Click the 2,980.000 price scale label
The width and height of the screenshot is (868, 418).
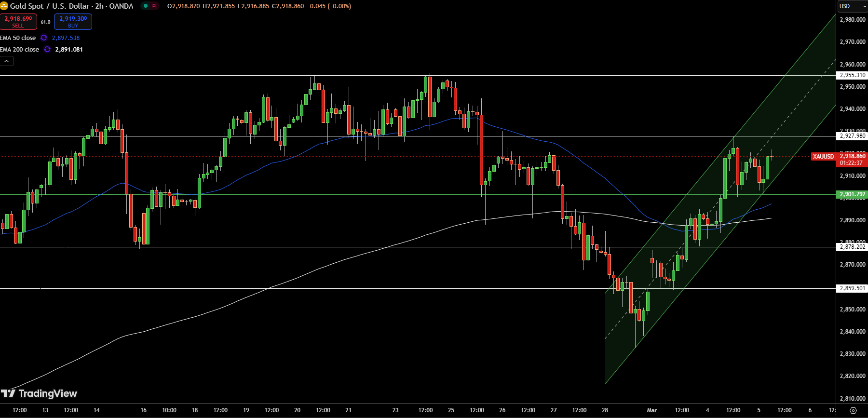[x=852, y=20]
